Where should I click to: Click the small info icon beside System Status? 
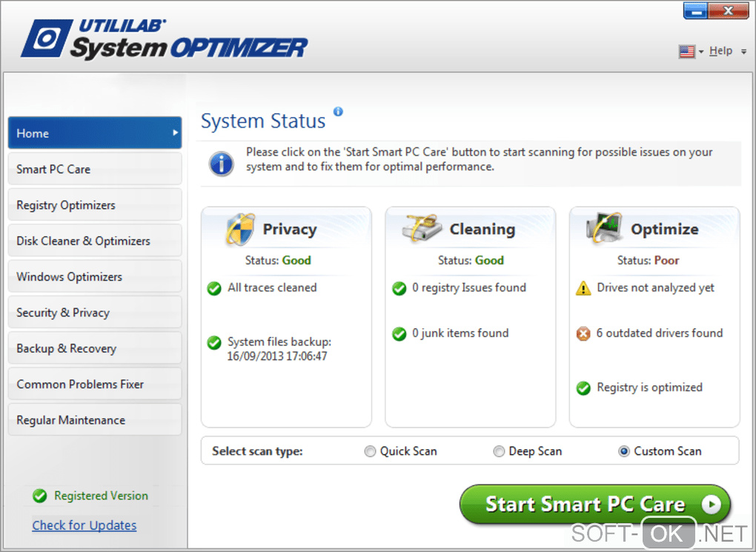pos(338,111)
